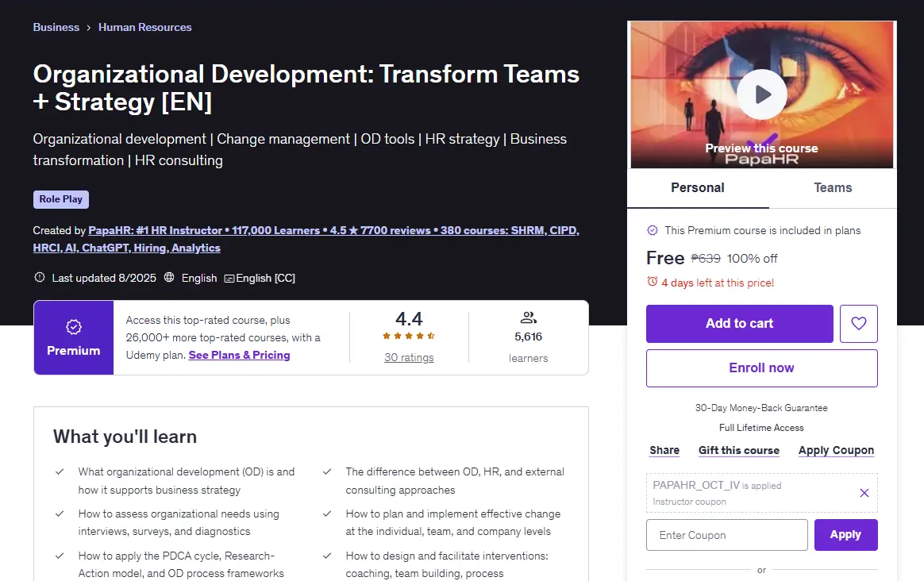
Task: Click the course title heading
Action: click(306, 87)
